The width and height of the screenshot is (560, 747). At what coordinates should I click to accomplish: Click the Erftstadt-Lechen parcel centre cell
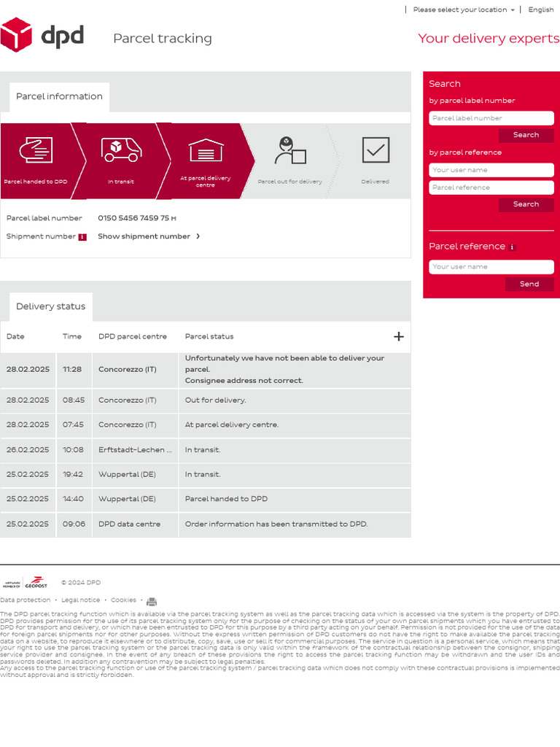[135, 450]
